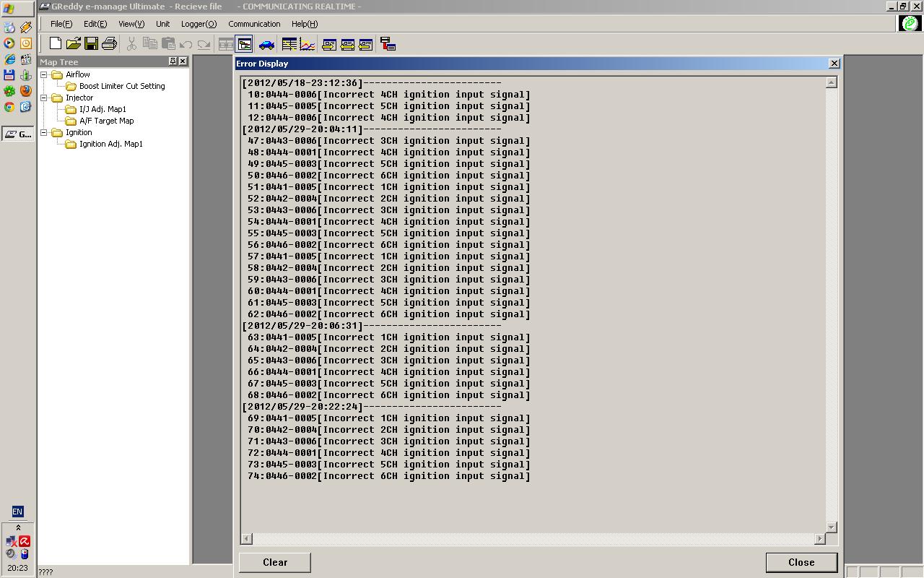Collapse the Ignition tree node

[44, 132]
